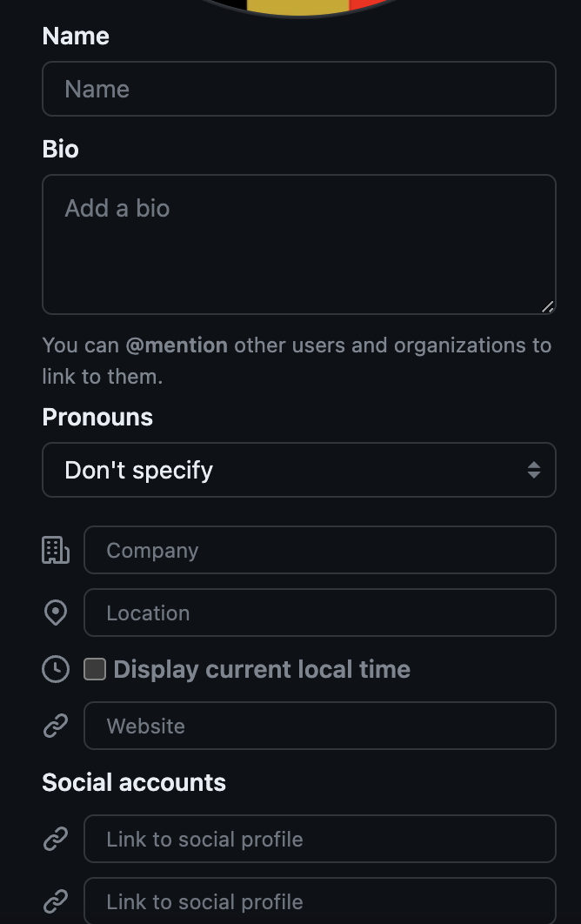
Task: Click inside the Add a bio textarea
Action: pos(299,244)
